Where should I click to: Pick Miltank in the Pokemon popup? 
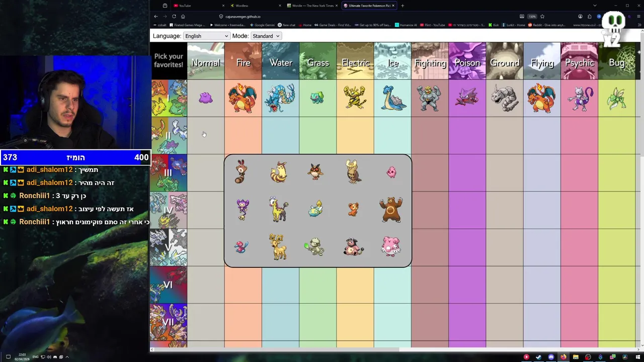(353, 247)
